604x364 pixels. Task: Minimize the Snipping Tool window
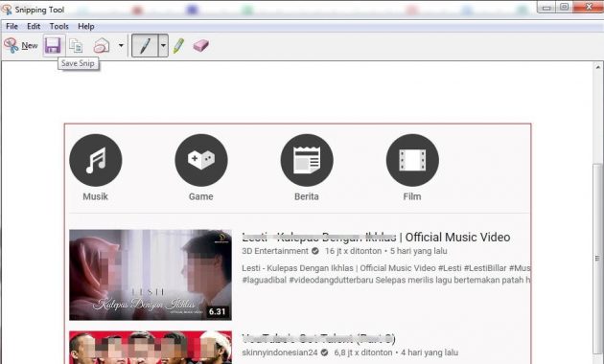tap(546, 7)
